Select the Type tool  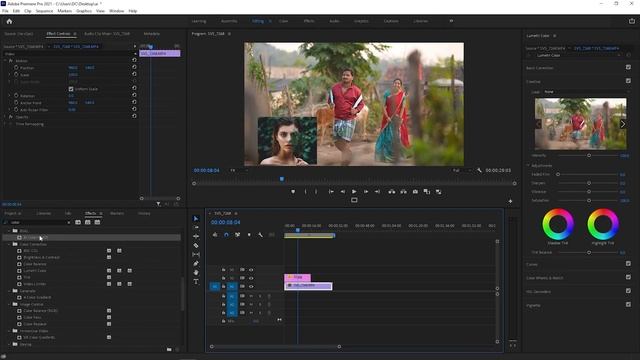point(196,282)
